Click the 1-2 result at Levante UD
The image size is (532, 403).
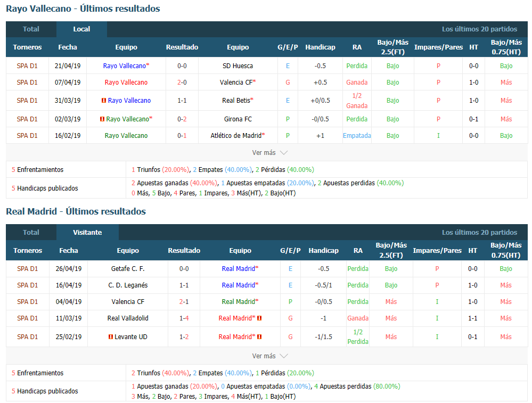point(184,337)
